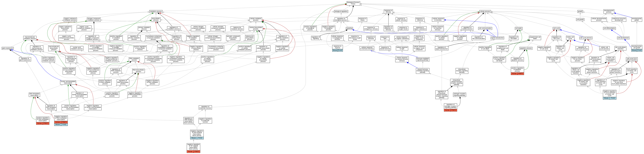Select the 'RNA metabolic process' node
The image size is (644, 154).
(134, 59)
